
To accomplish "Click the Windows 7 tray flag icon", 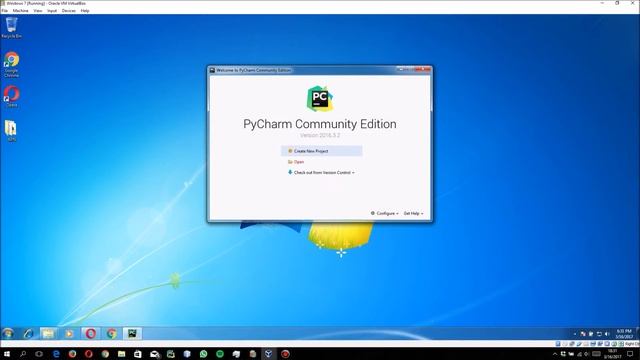I will [x=583, y=334].
